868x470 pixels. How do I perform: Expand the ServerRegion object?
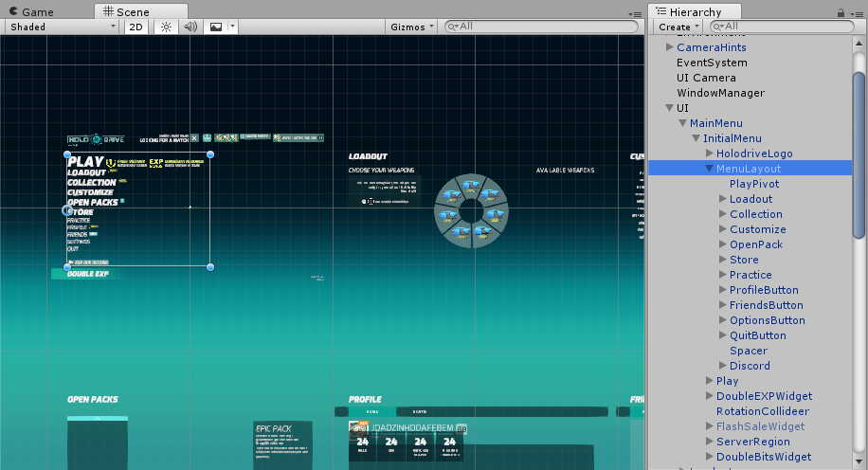709,442
